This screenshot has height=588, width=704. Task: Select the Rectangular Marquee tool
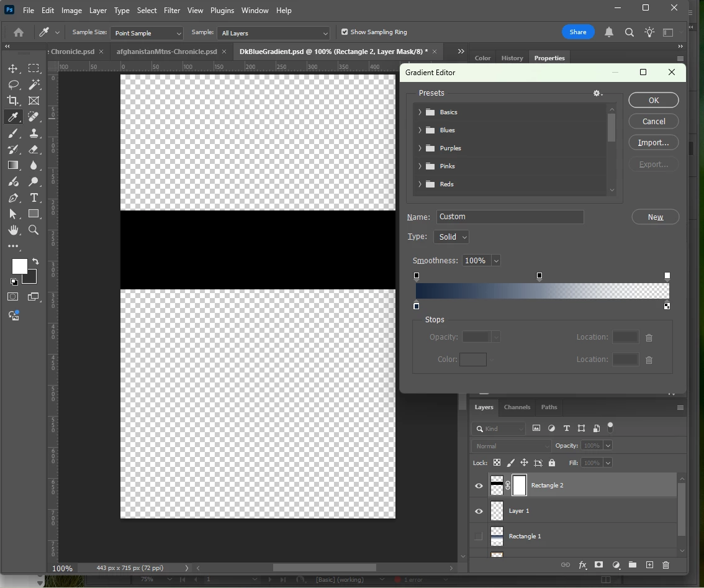point(34,68)
